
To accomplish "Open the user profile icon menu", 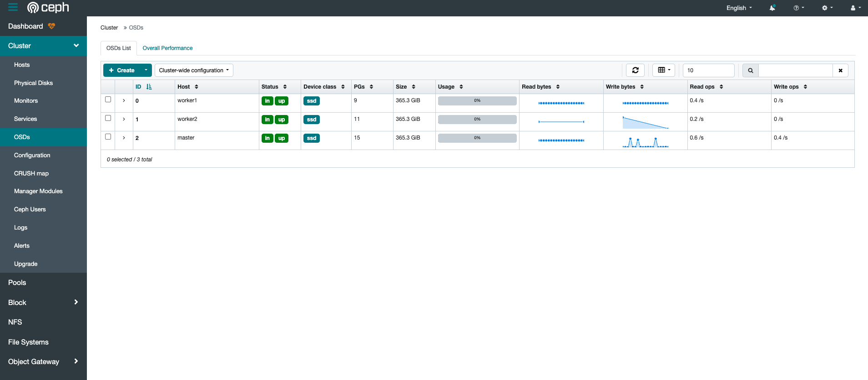I will (x=855, y=8).
